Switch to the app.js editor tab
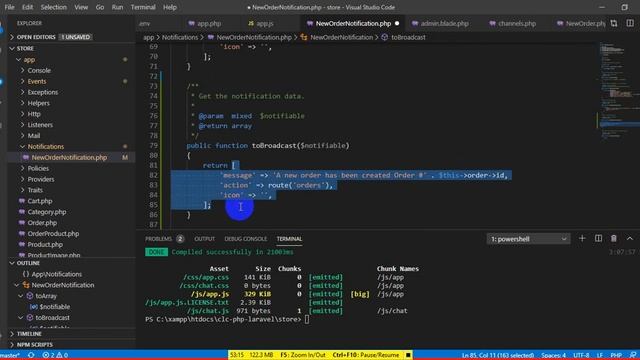 click(x=264, y=23)
